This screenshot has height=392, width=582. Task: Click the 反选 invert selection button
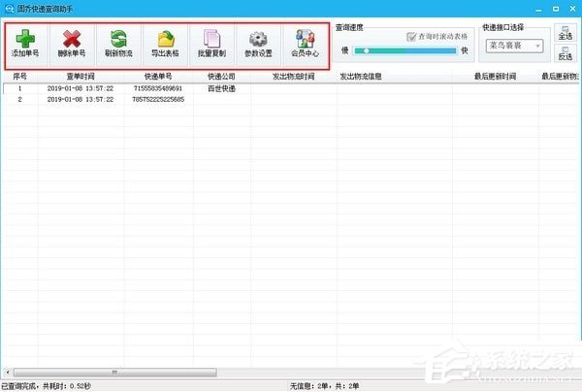click(566, 53)
